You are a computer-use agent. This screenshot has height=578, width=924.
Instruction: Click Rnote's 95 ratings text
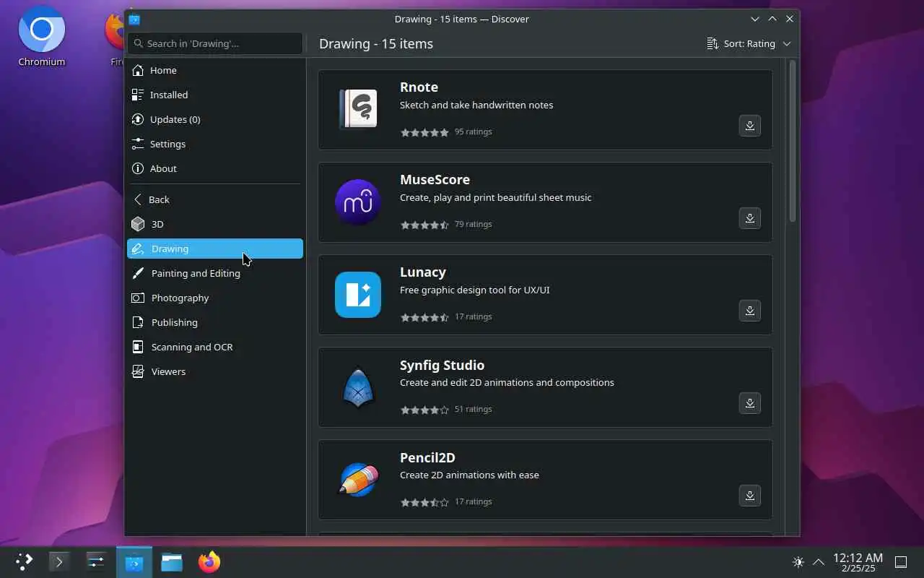(x=473, y=131)
